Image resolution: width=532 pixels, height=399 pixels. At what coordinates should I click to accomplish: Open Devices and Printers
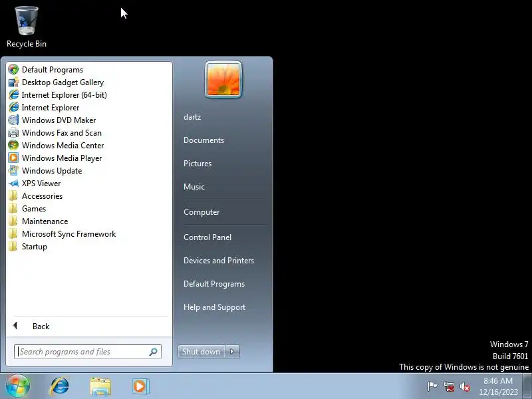(x=219, y=261)
